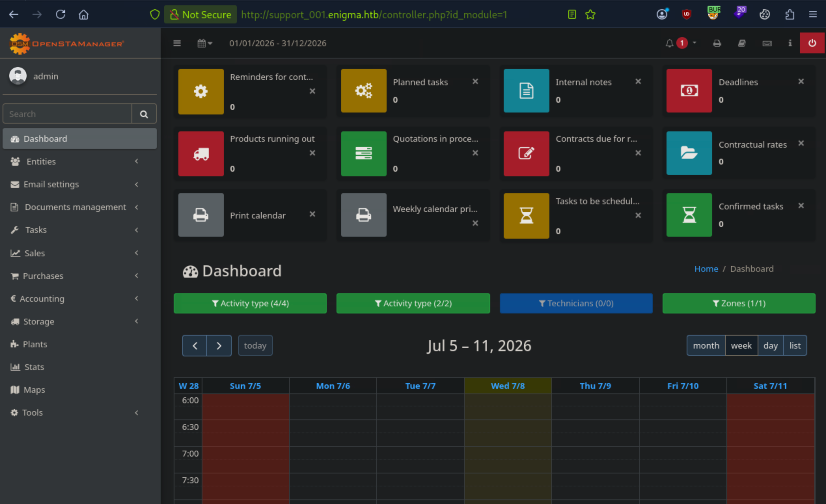Viewport: 826px width, 504px height.
Task: Expand the Entities menu
Action: coord(79,161)
